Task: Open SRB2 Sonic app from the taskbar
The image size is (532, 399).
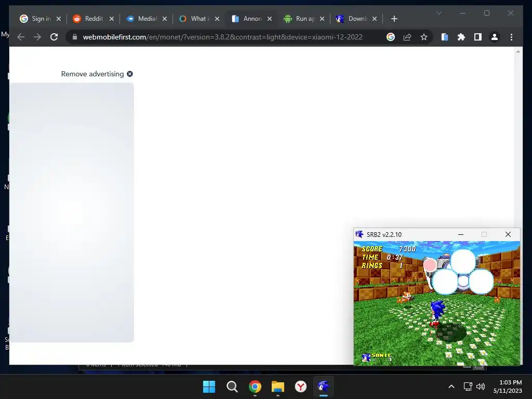Action: coord(324,387)
